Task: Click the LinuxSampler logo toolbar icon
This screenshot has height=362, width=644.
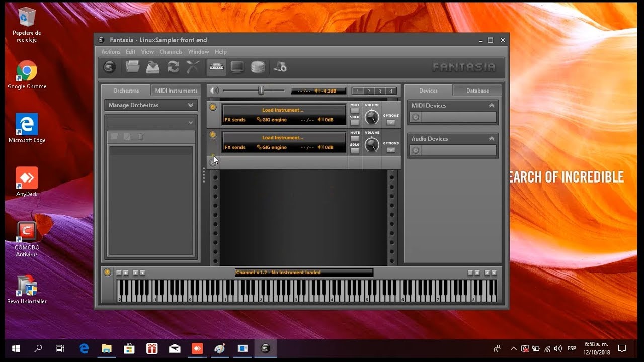Action: (109, 67)
